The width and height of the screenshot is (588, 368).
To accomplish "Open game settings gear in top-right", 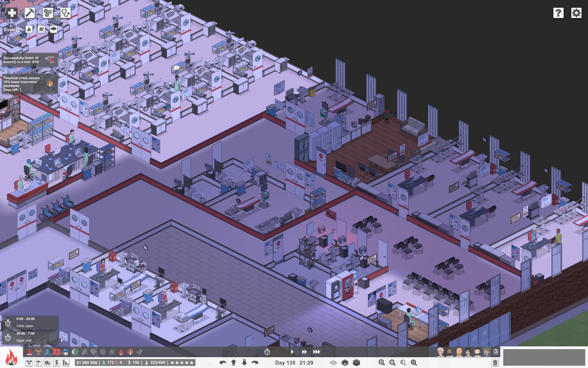I will point(576,13).
